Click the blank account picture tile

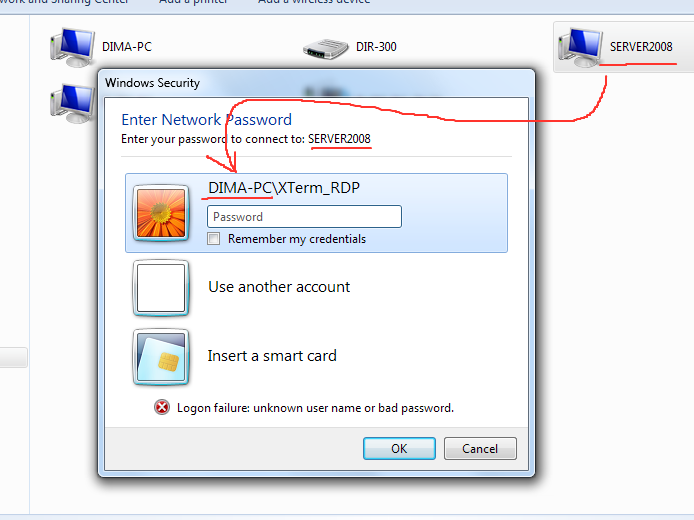161,288
